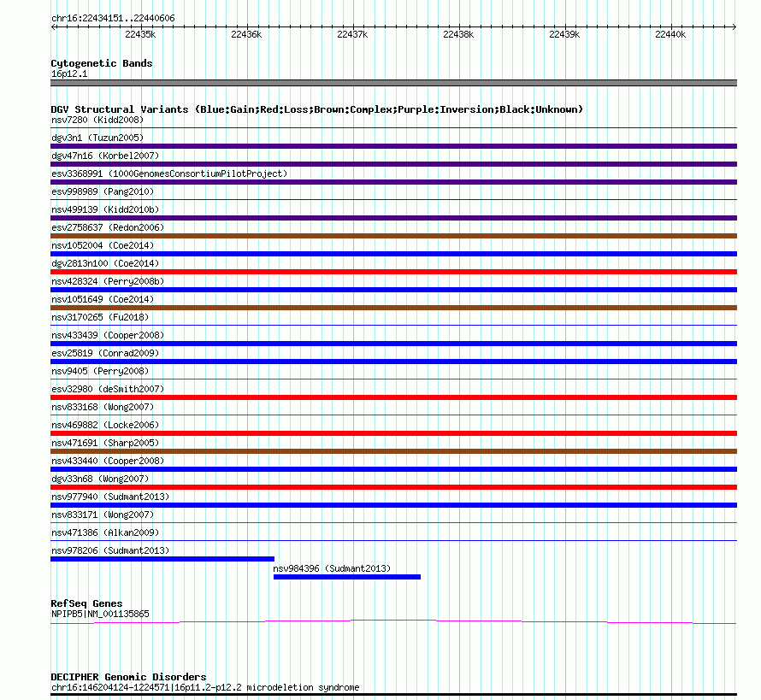The image size is (761, 700).
Task: Select variant esv2758637 (Redon2006)
Action: point(108,227)
